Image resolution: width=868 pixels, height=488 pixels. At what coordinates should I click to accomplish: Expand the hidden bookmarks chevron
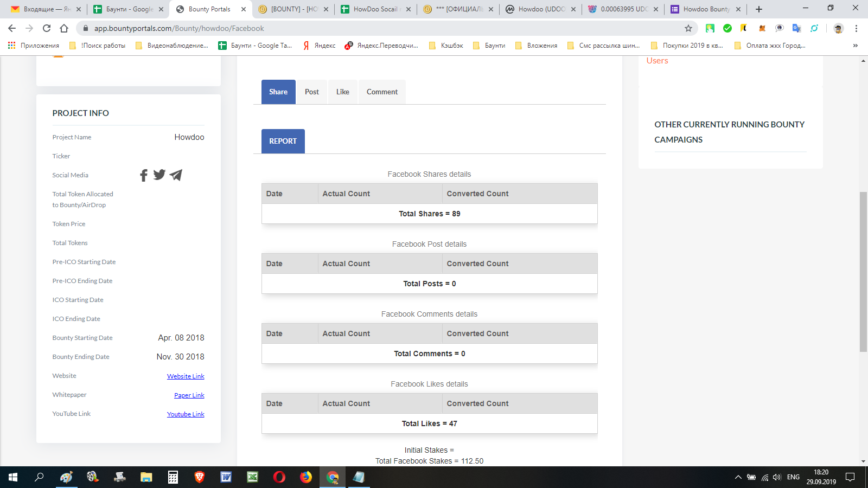point(856,46)
